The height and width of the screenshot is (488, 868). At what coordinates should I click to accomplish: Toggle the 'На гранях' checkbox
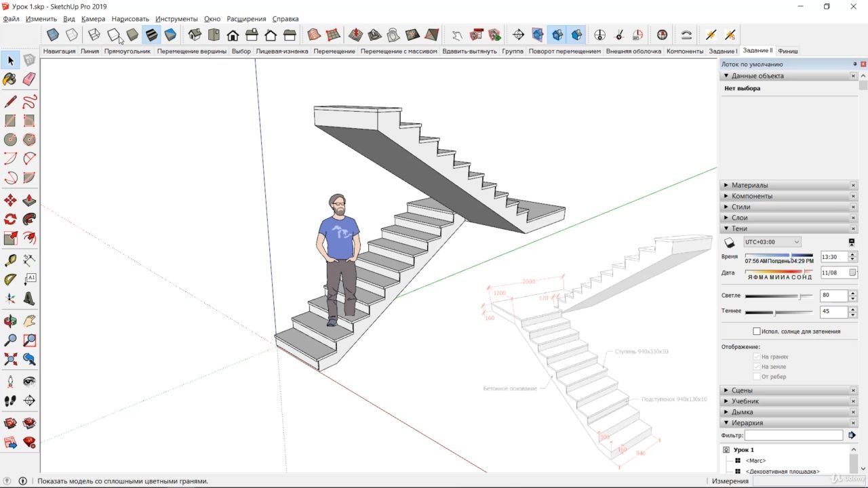click(x=757, y=357)
